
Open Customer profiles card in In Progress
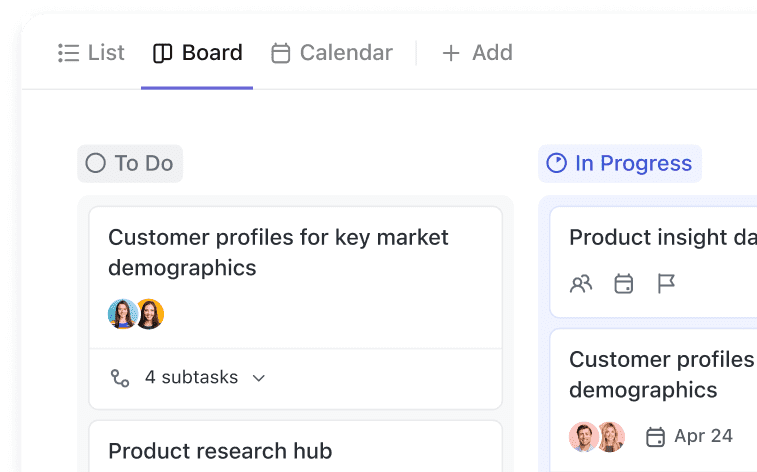tap(653, 401)
